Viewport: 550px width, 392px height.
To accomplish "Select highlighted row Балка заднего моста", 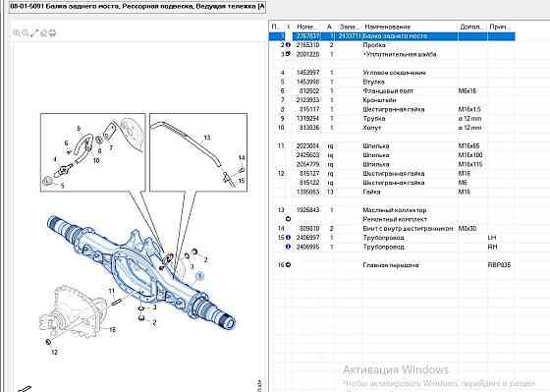I will [x=392, y=35].
